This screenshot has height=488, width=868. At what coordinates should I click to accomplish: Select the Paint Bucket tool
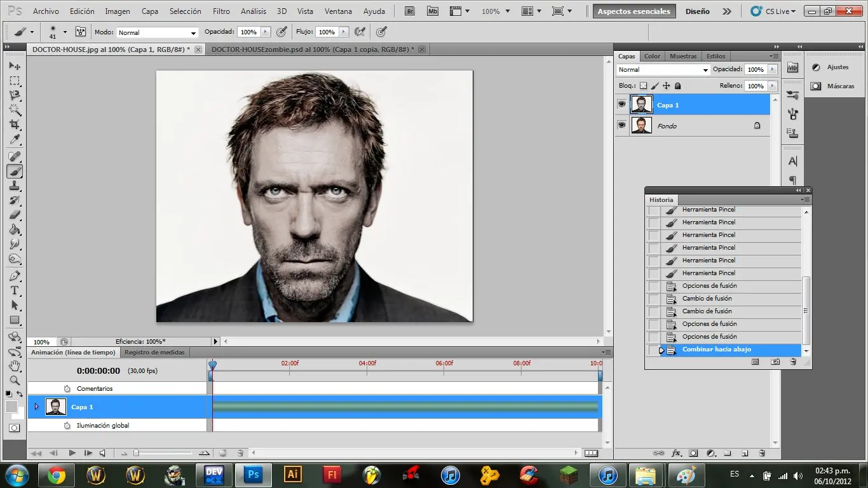15,229
